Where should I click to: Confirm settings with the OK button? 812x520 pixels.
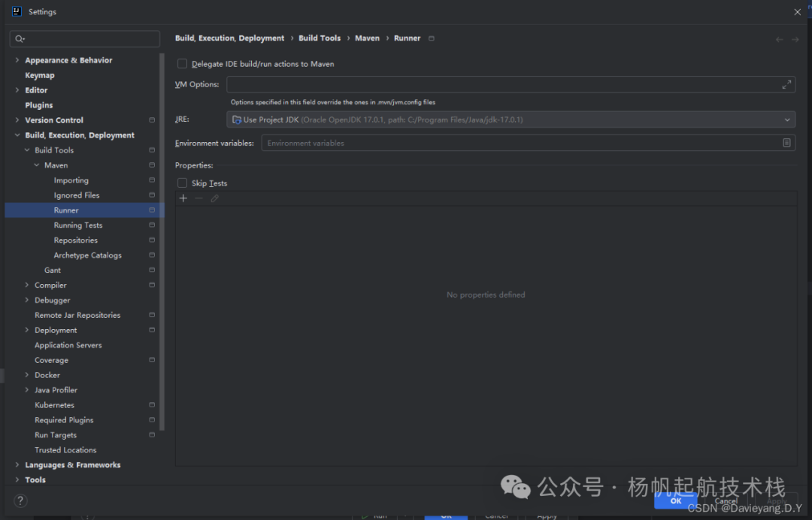tap(675, 501)
